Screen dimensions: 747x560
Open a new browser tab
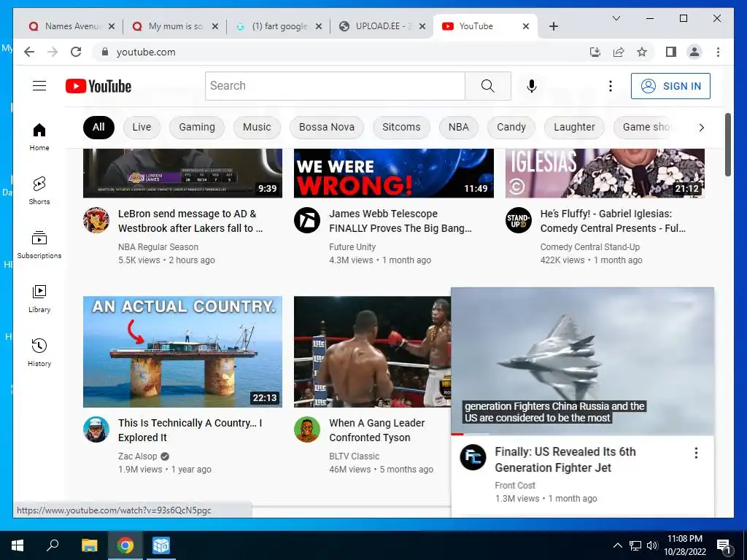[x=553, y=26]
